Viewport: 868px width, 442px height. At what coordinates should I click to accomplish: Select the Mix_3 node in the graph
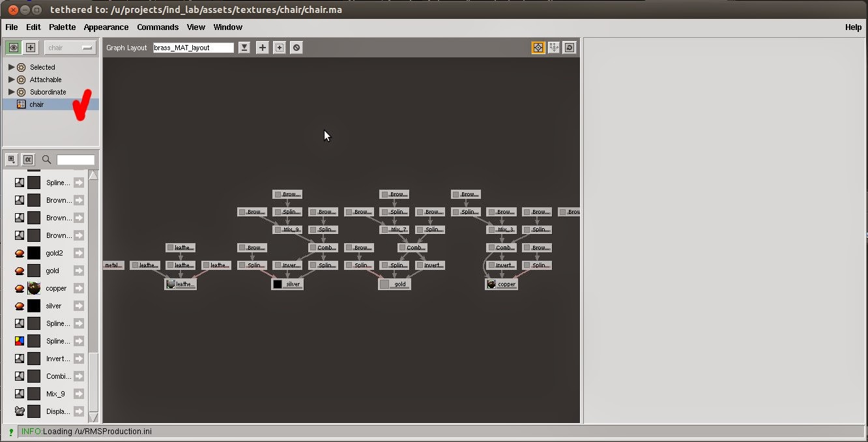(x=501, y=229)
